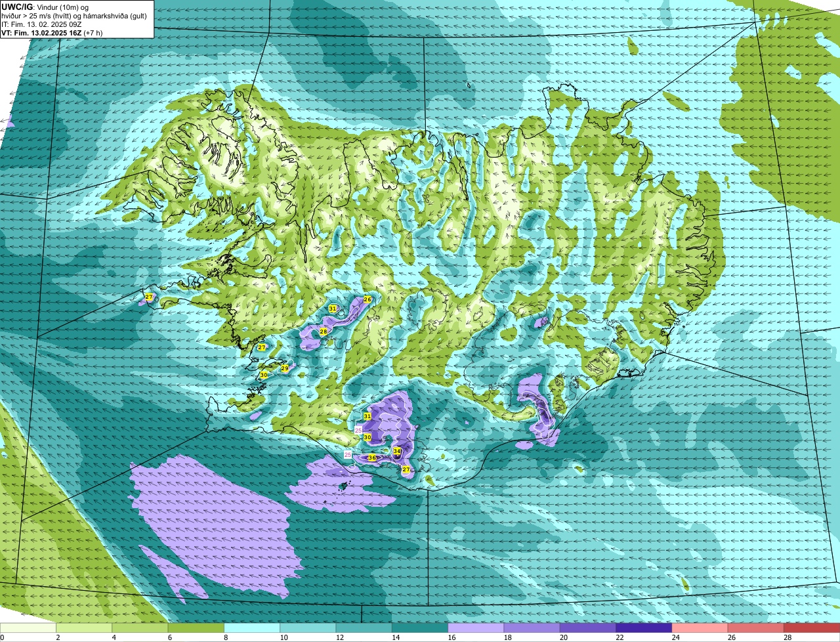The image size is (840, 642).
Task: Click the red legend swatch above 28 m/s
Action: (812, 628)
